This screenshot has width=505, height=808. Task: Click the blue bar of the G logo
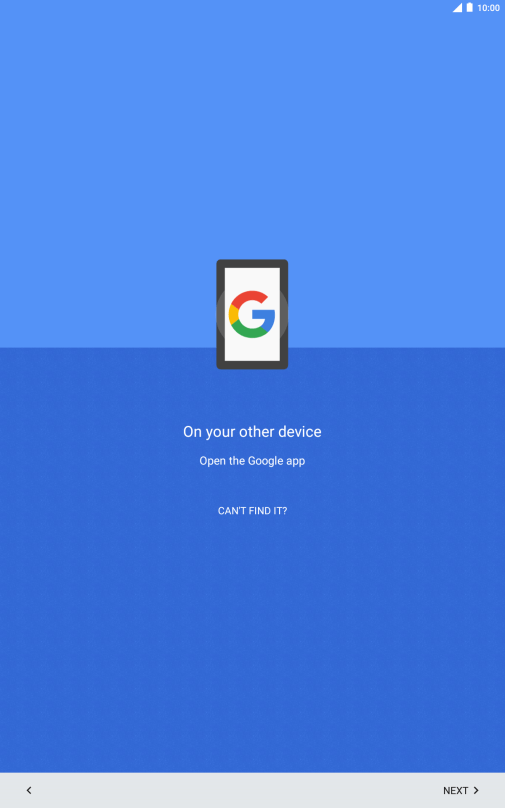pos(264,314)
